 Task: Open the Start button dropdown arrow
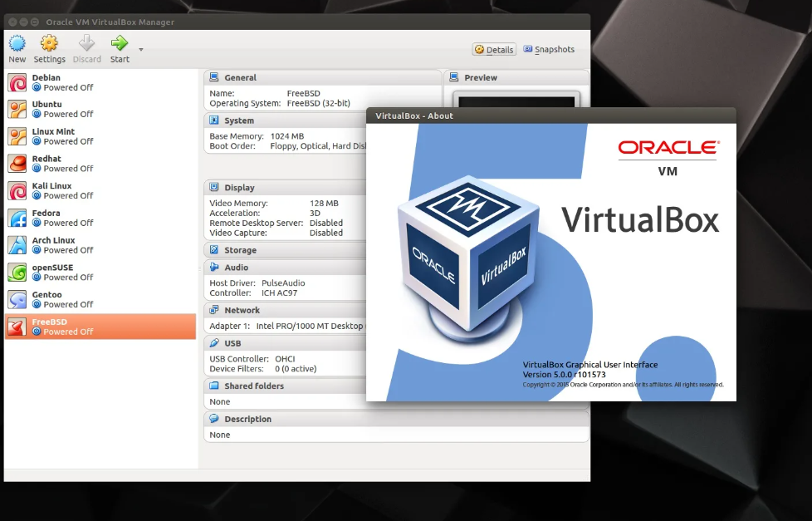coord(141,50)
